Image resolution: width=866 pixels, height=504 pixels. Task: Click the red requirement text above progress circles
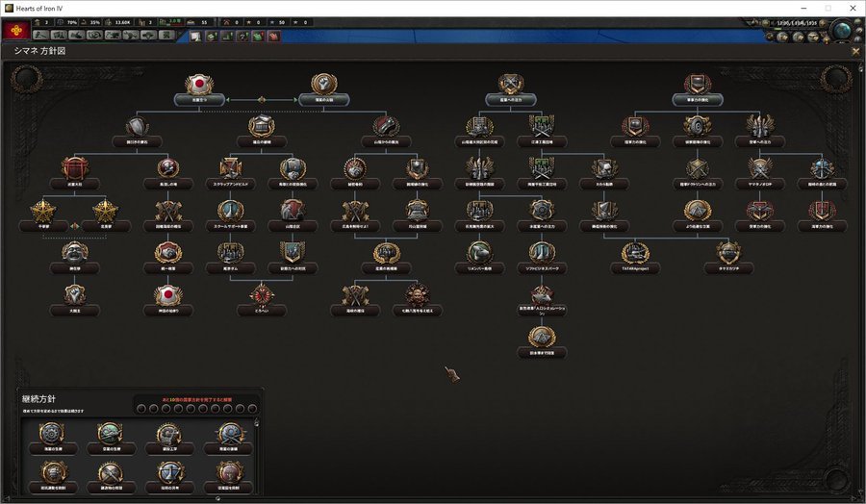[x=197, y=399]
